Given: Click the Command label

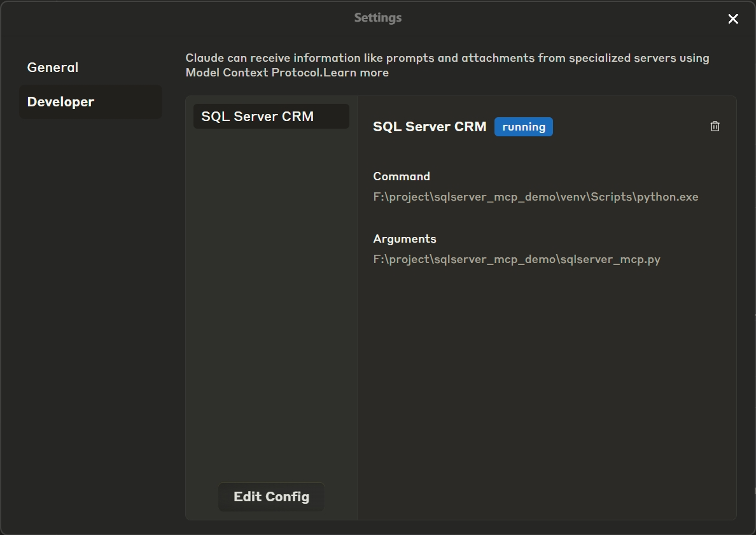Looking at the screenshot, I should pyautogui.click(x=402, y=176).
